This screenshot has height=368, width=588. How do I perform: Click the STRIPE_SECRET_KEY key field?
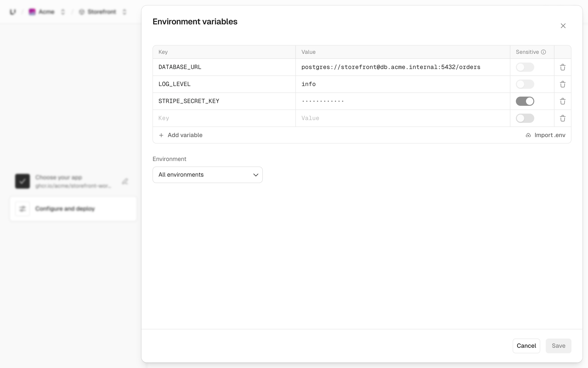pyautogui.click(x=224, y=101)
